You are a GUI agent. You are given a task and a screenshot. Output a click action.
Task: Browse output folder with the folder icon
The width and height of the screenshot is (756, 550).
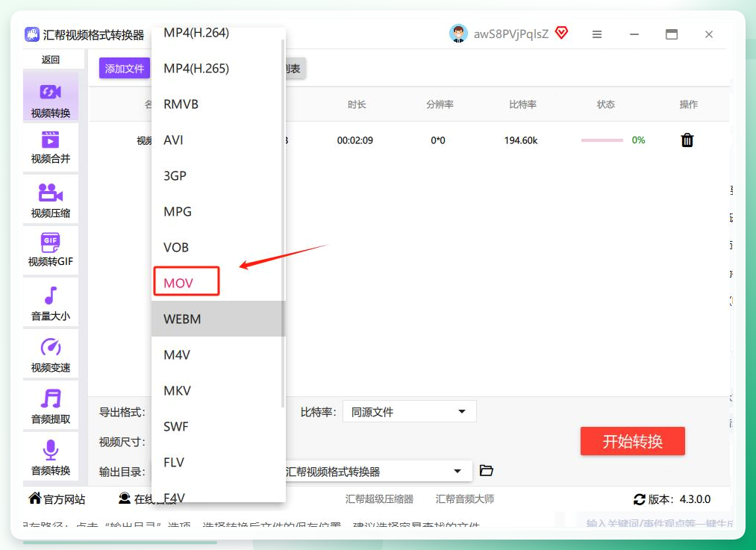tap(486, 470)
